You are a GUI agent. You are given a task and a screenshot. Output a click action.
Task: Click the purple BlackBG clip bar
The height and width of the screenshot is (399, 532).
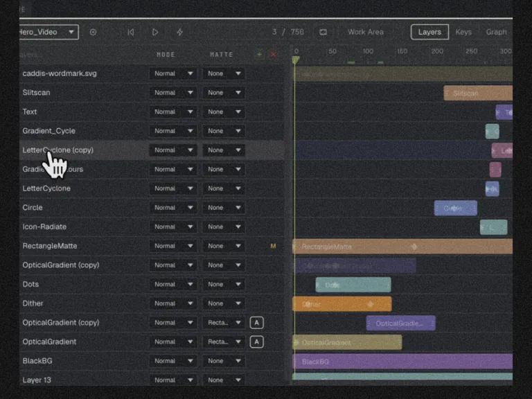pyautogui.click(x=402, y=362)
